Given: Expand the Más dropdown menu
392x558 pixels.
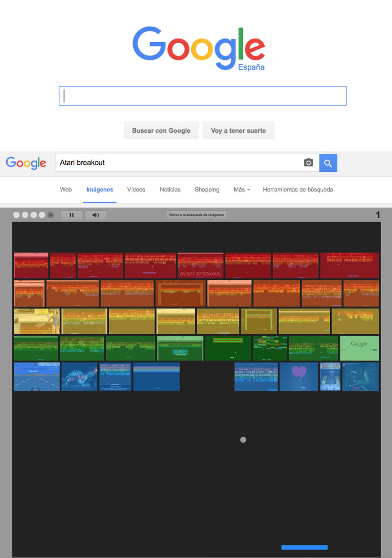Looking at the screenshot, I should pyautogui.click(x=242, y=190).
